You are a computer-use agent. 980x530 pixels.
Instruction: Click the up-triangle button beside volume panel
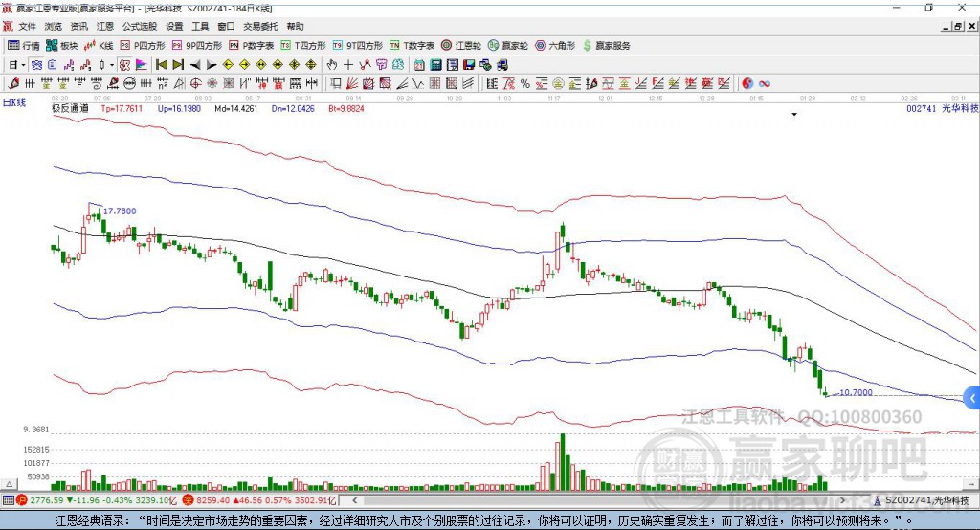pos(9,484)
